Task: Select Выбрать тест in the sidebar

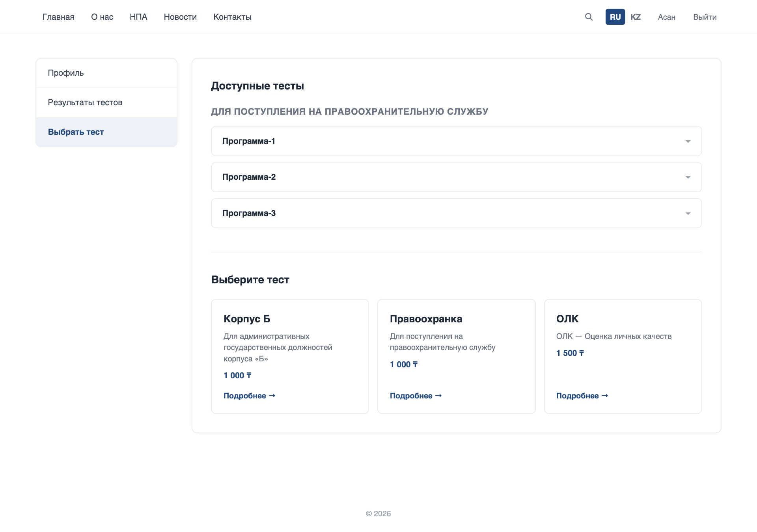Action: point(106,132)
